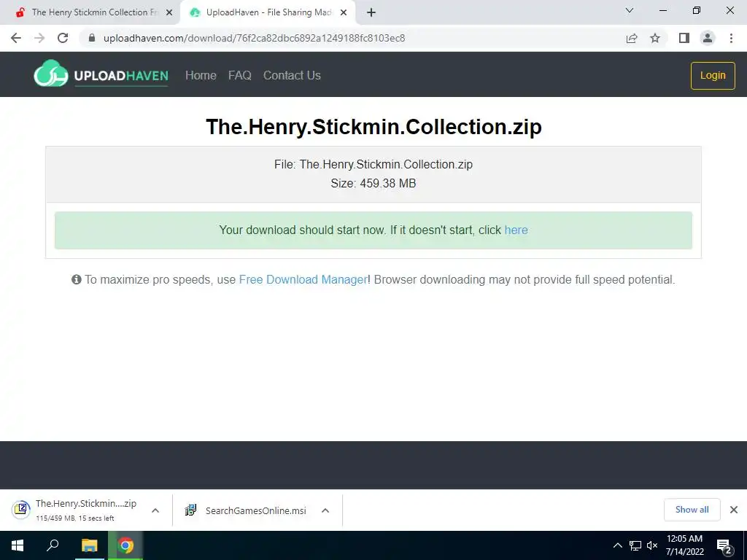Click the Login button
747x560 pixels.
(x=713, y=75)
